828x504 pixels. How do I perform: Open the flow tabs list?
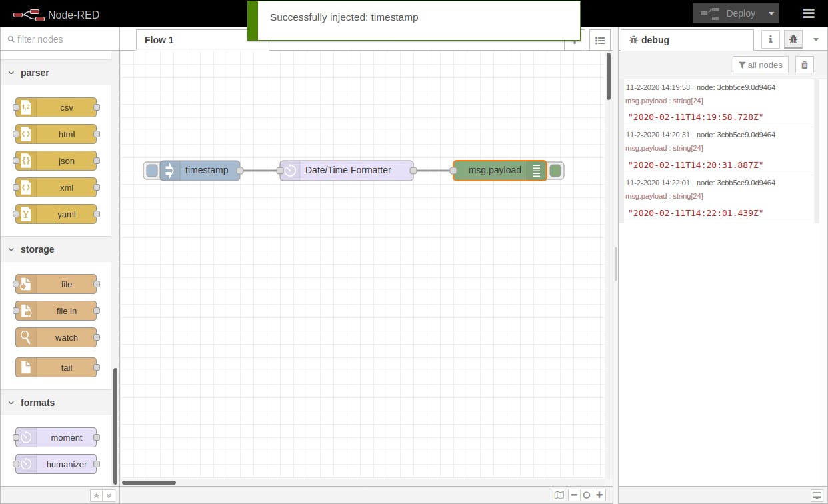click(x=600, y=40)
